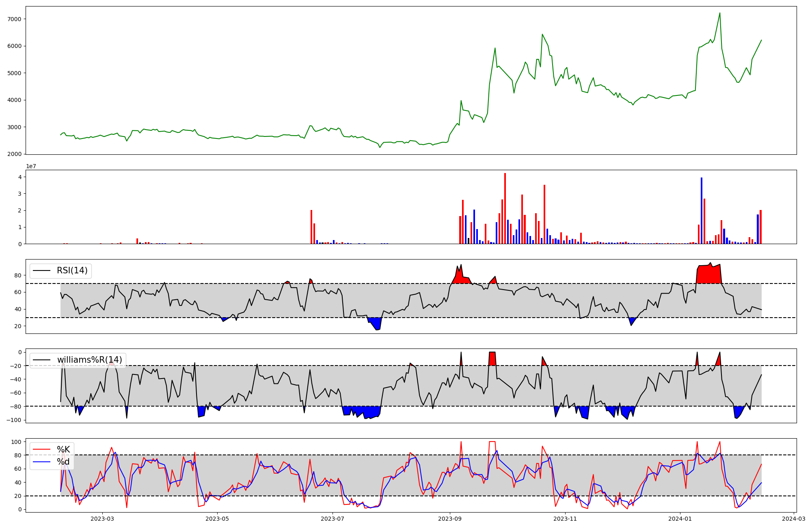Click the 2000 price axis tick label
Screen dimensions: 812x528
tap(15, 154)
